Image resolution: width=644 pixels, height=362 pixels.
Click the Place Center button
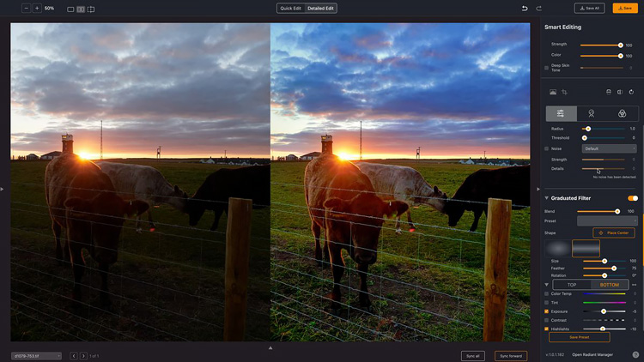pyautogui.click(x=614, y=232)
